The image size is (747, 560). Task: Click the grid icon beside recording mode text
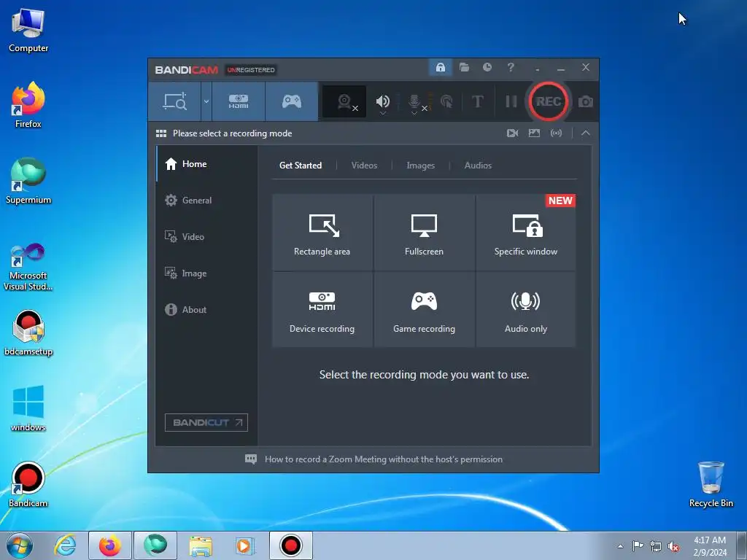pos(161,133)
